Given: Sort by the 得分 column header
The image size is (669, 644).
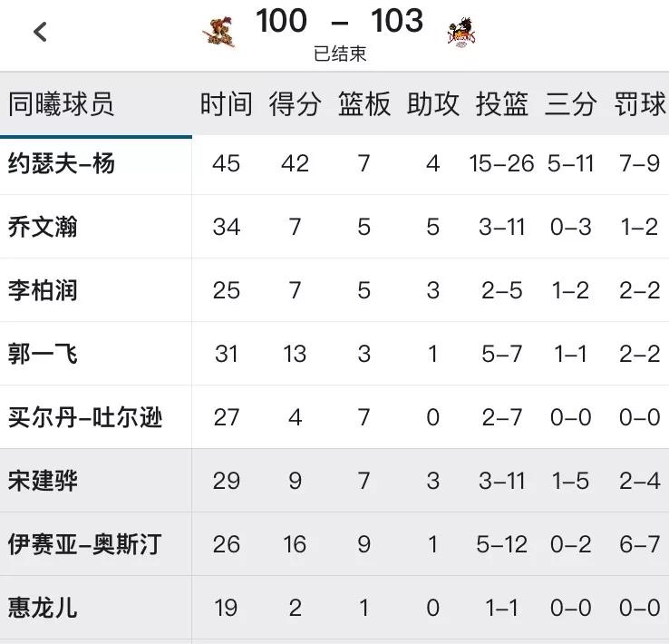Looking at the screenshot, I should (x=295, y=103).
